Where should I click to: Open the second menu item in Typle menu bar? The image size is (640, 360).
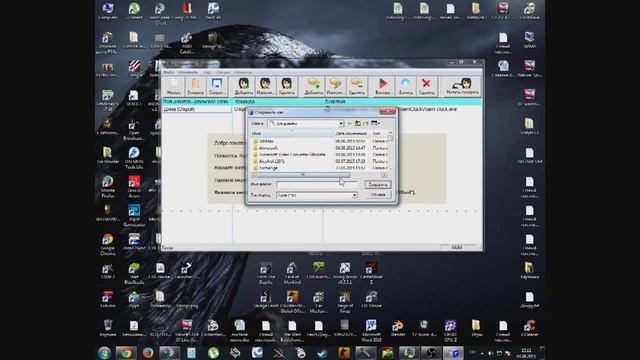tap(188, 72)
